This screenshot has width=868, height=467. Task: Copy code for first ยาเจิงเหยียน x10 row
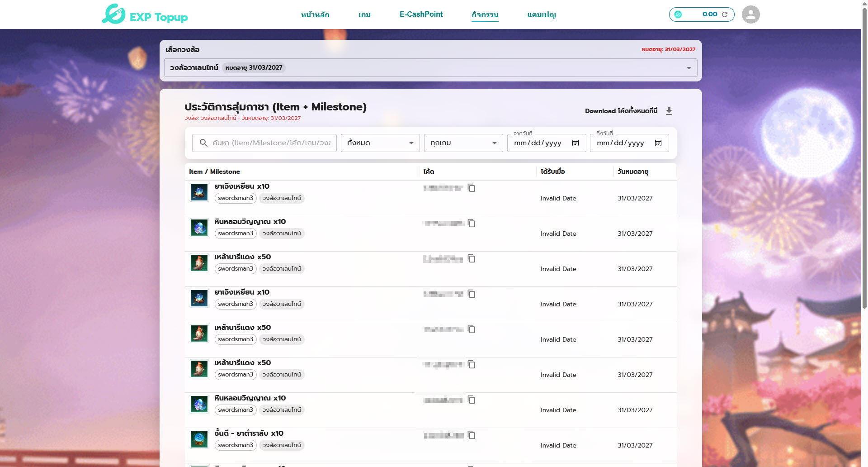472,188
